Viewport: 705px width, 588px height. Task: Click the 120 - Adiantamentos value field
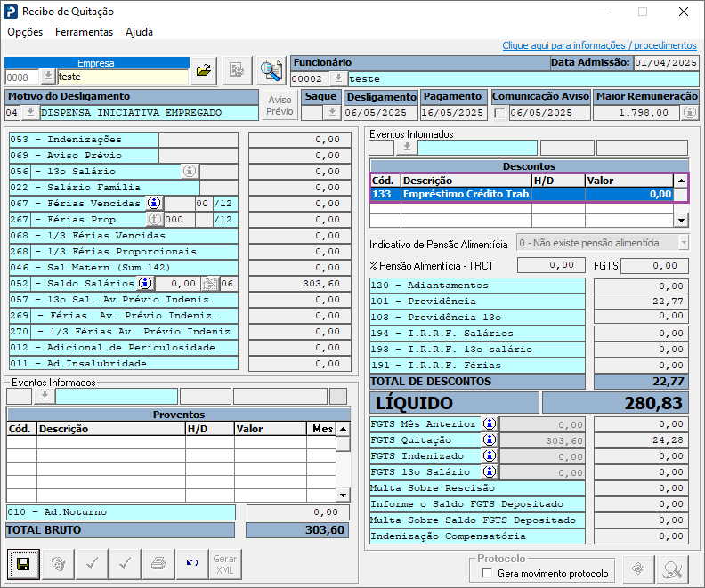point(642,286)
